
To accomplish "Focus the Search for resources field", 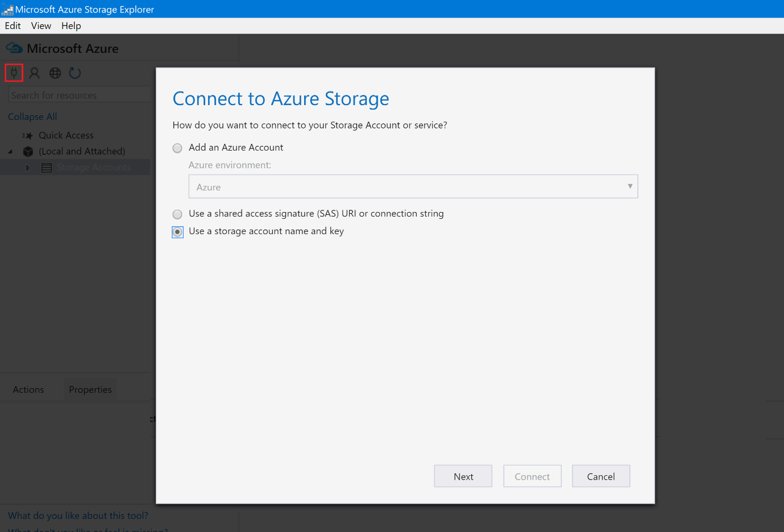I will [x=80, y=95].
